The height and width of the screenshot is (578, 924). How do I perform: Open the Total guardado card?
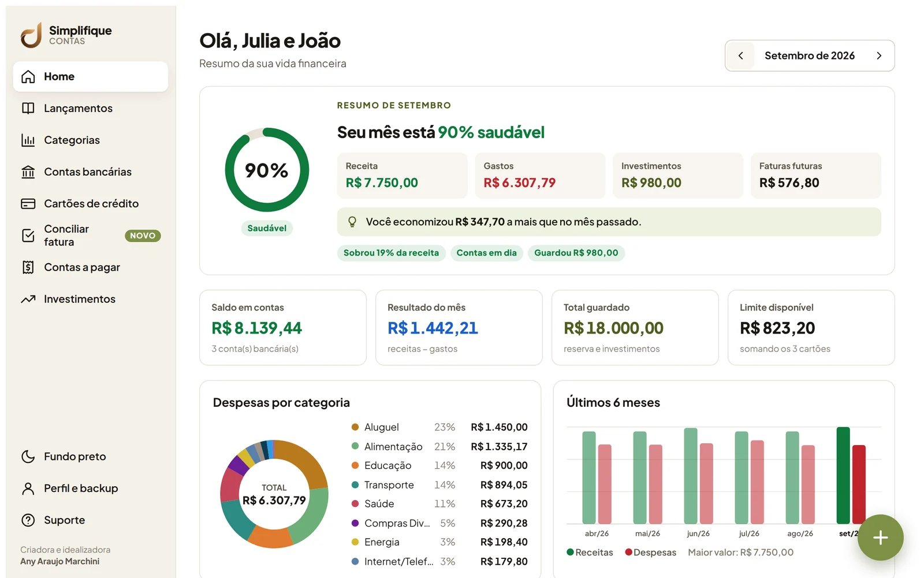click(x=635, y=328)
